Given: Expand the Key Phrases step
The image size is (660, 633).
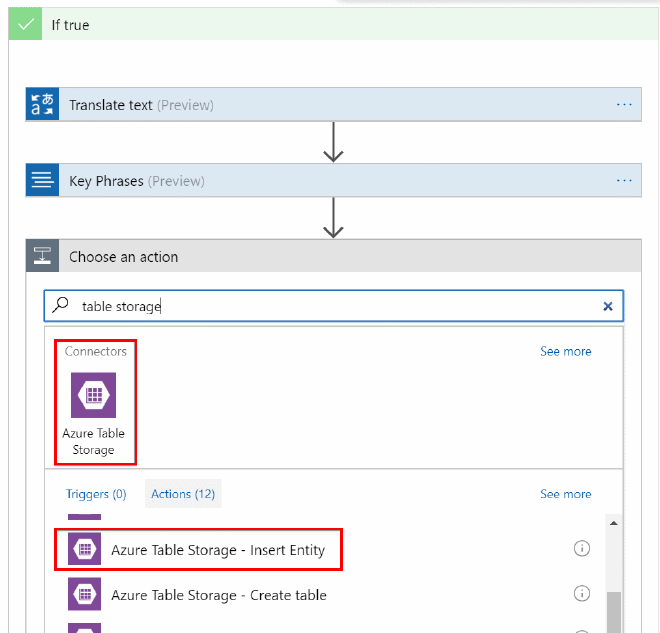Looking at the screenshot, I should [x=333, y=181].
